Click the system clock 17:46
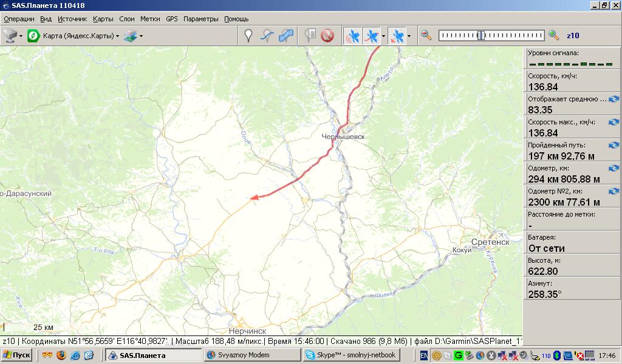Image resolution: width=622 pixels, height=364 pixels. click(x=607, y=356)
